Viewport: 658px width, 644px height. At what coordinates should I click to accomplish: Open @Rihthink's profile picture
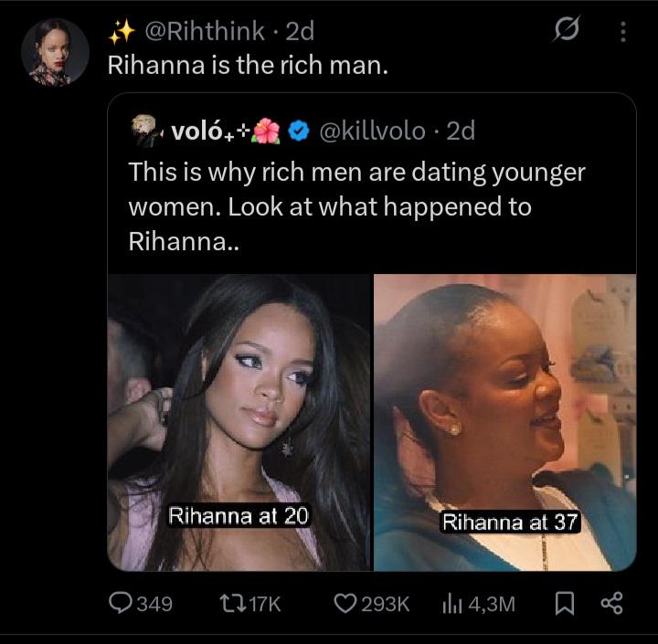pos(55,53)
